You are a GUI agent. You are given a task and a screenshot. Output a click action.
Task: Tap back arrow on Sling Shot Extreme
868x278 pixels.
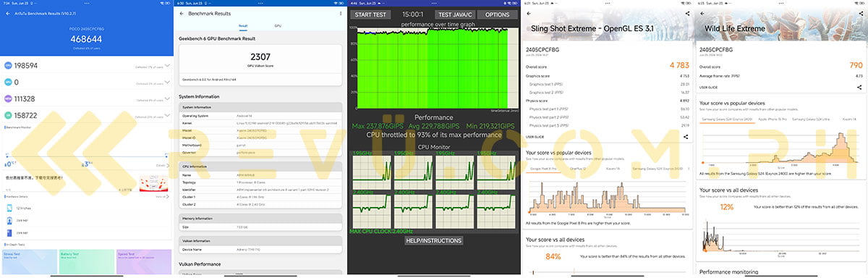pyautogui.click(x=529, y=14)
